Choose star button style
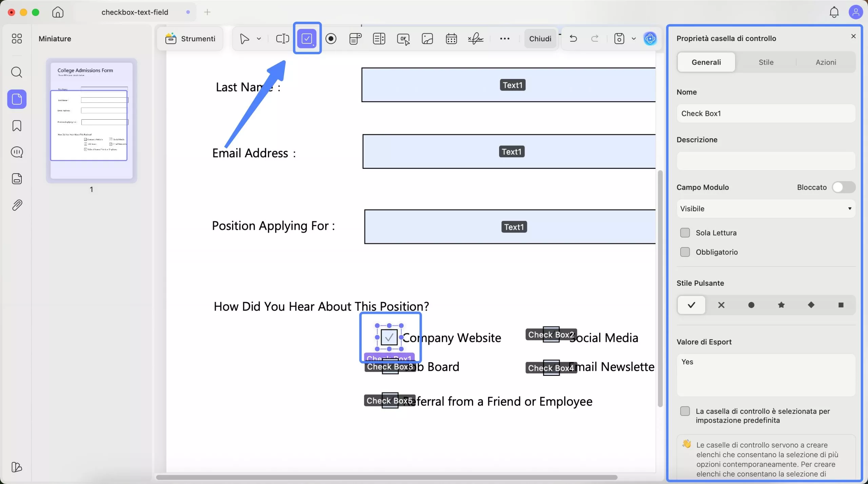Viewport: 868px width, 484px height. pyautogui.click(x=781, y=305)
